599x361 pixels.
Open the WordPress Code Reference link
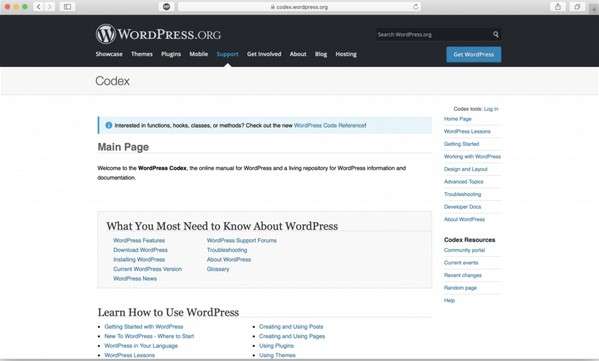pyautogui.click(x=329, y=125)
